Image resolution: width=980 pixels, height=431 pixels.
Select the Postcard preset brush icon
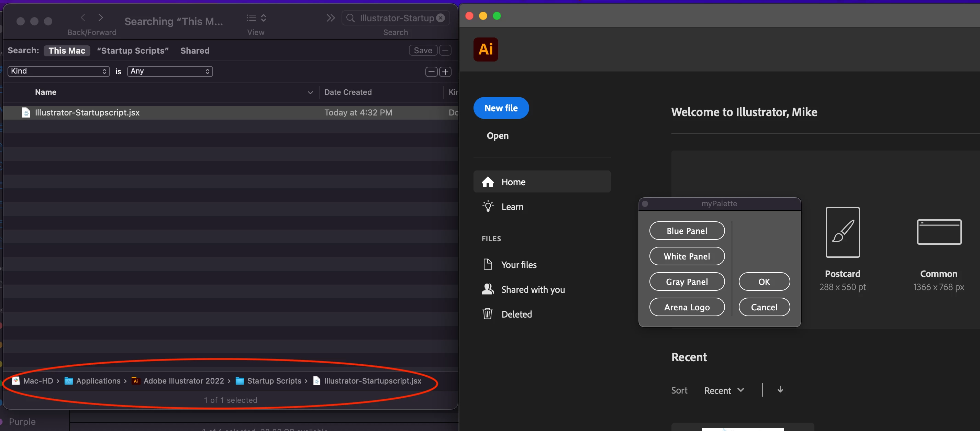pyautogui.click(x=842, y=232)
